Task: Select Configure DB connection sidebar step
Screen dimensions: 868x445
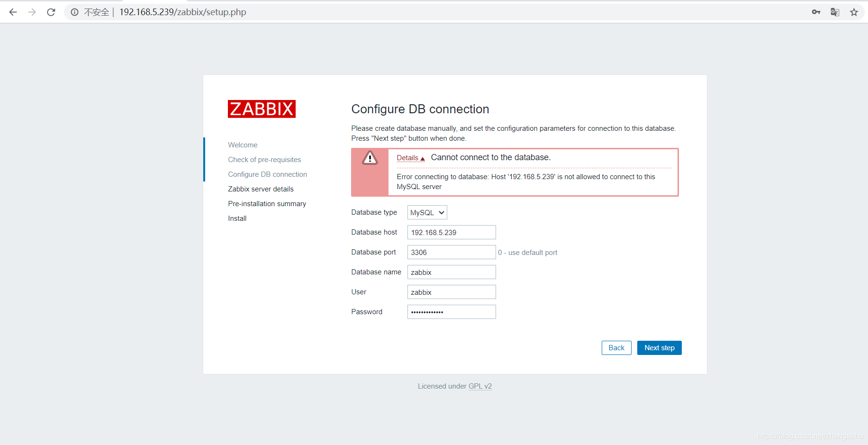Action: (267, 174)
